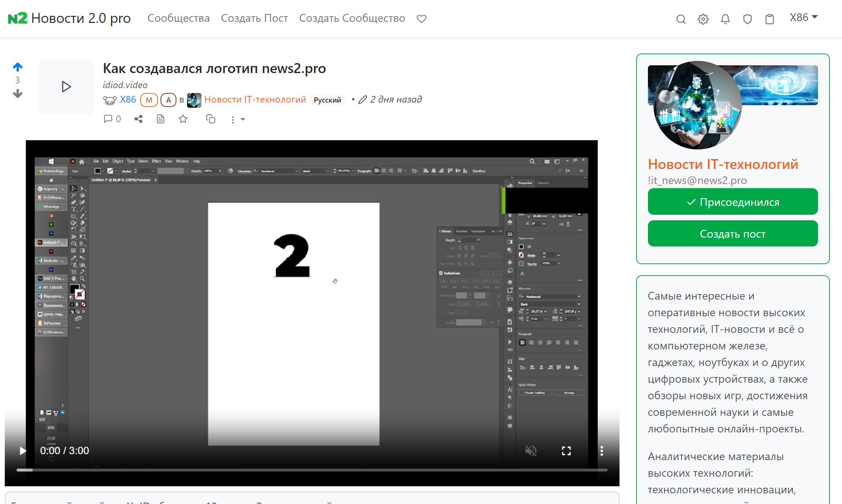Image resolution: width=842 pixels, height=504 pixels.
Task: Open post more-actions three dots menu
Action: click(238, 120)
